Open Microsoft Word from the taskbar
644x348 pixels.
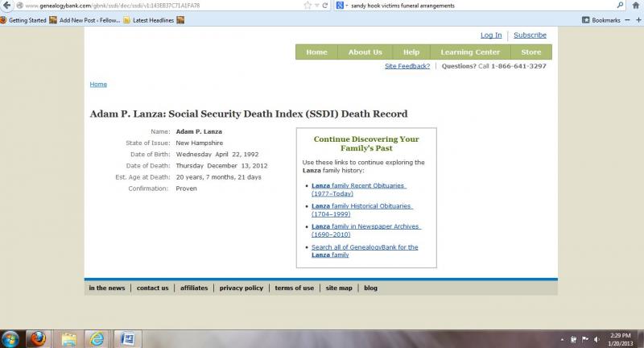click(127, 338)
